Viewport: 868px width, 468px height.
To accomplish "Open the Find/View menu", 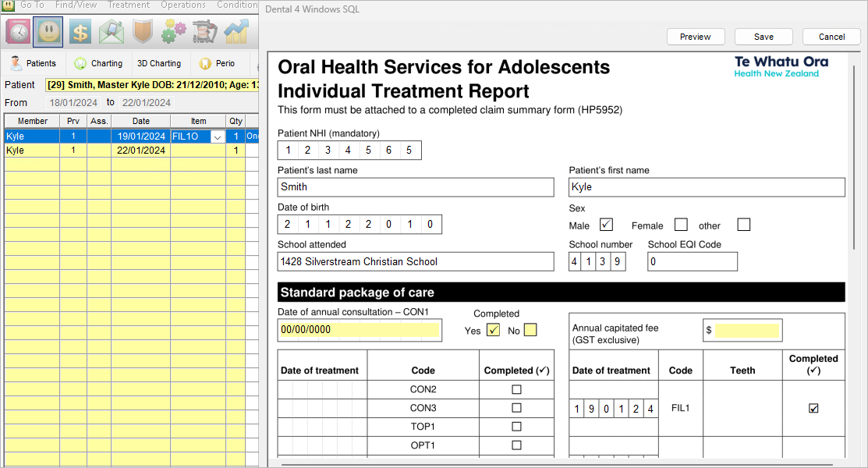I will click(76, 5).
